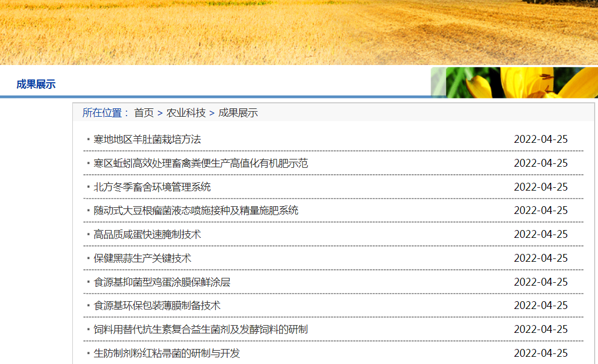The height and width of the screenshot is (364, 598).
Task: Open the 农业科技 breadcrumb link
Action: pos(186,113)
